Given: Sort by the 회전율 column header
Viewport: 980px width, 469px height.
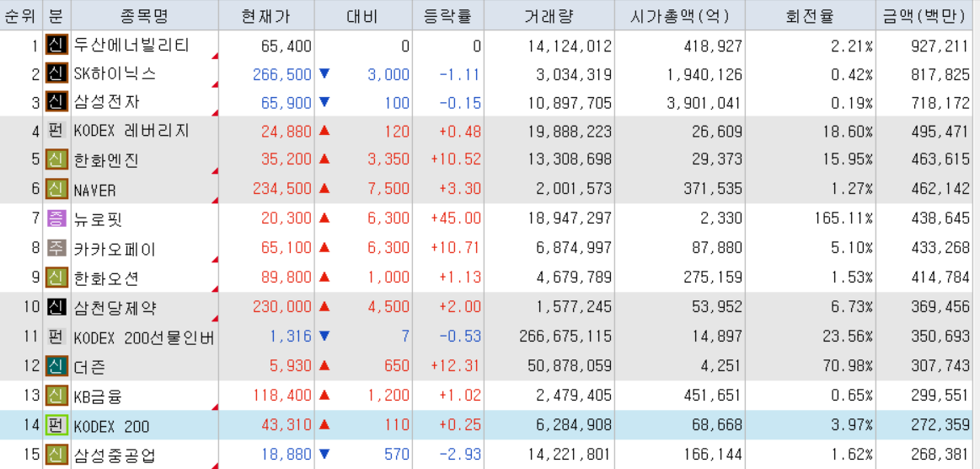Looking at the screenshot, I should [x=810, y=15].
